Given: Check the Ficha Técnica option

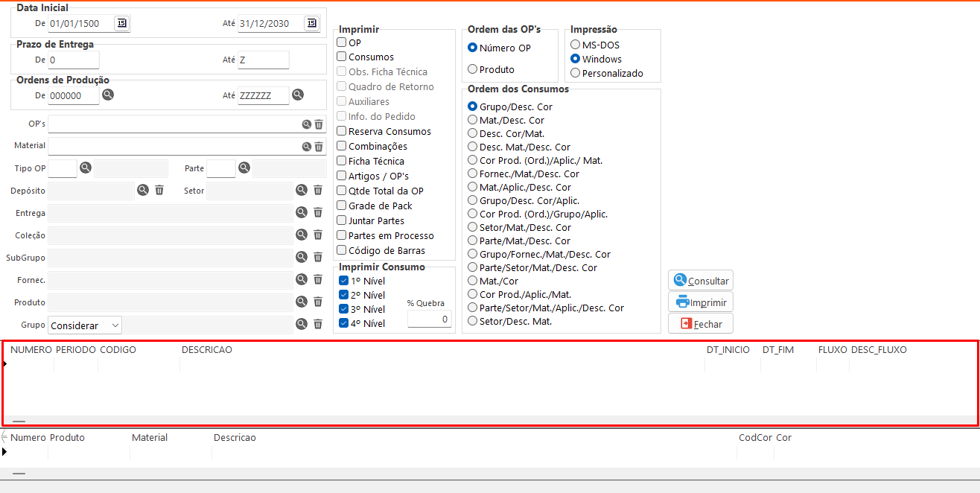Looking at the screenshot, I should coord(342,161).
